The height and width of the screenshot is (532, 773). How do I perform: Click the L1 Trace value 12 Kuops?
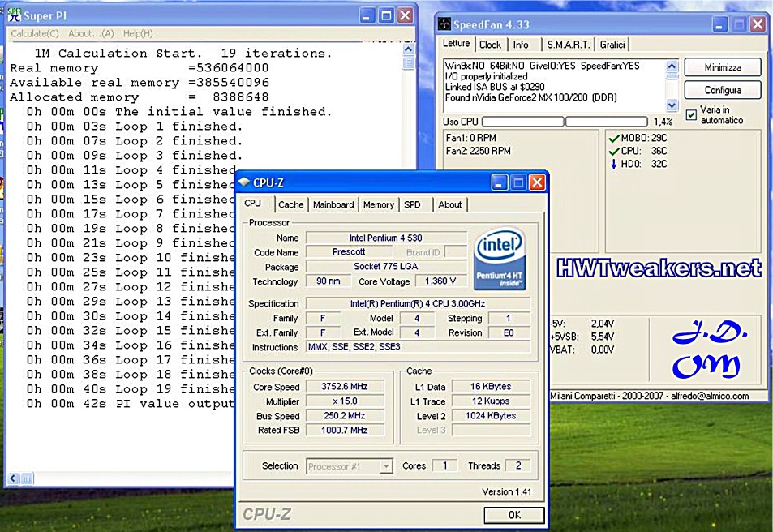tap(491, 401)
